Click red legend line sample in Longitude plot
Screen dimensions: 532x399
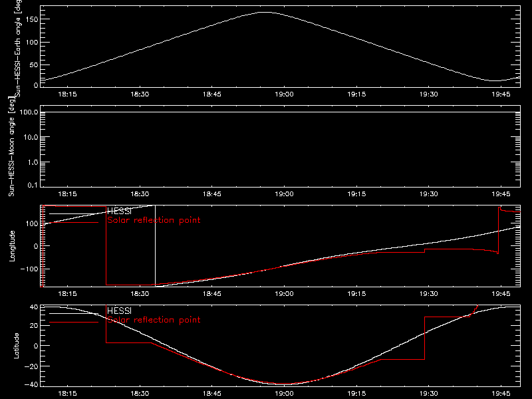tap(74, 223)
